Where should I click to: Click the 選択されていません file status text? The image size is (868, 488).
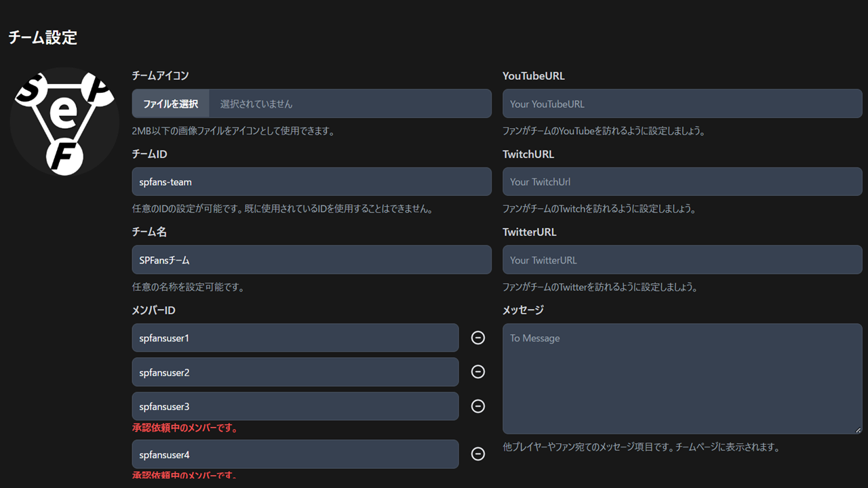tap(256, 104)
